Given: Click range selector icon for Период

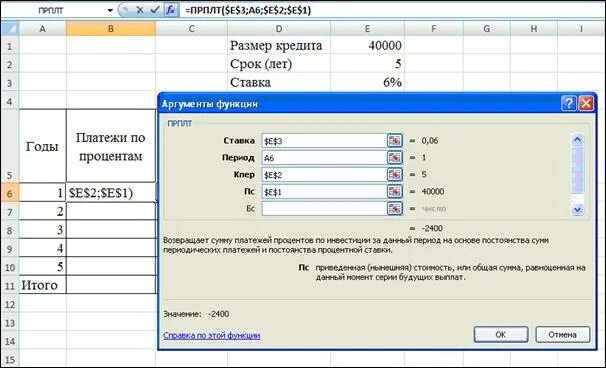Looking at the screenshot, I should click(x=394, y=158).
